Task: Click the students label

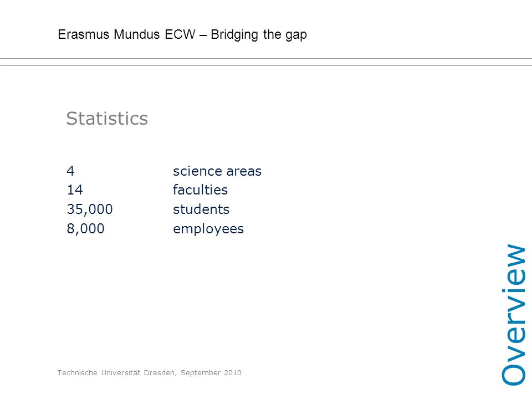Action: pos(201,209)
